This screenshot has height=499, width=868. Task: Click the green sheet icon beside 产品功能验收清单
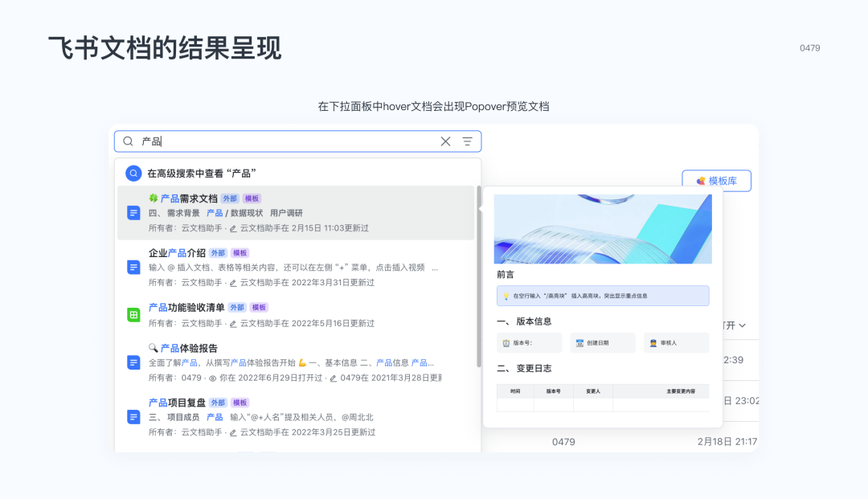pyautogui.click(x=133, y=315)
